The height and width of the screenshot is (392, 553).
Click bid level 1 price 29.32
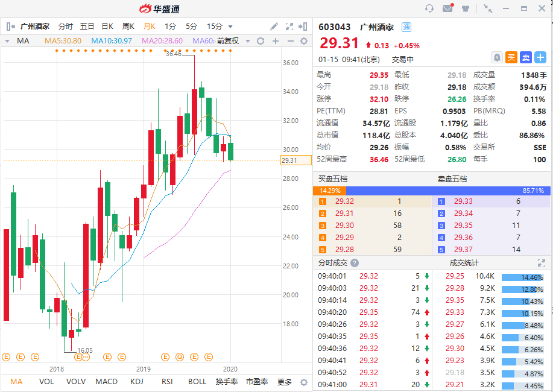click(344, 201)
